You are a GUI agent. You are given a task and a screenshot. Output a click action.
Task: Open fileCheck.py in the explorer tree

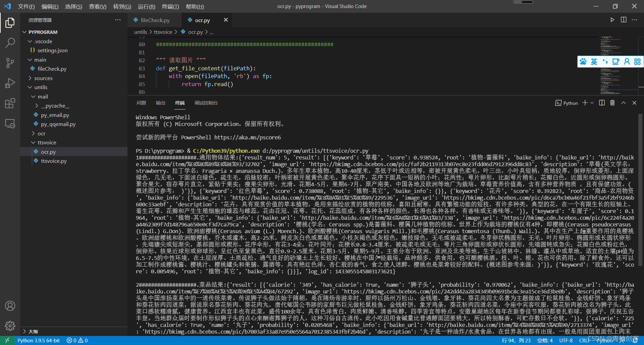tap(52, 69)
